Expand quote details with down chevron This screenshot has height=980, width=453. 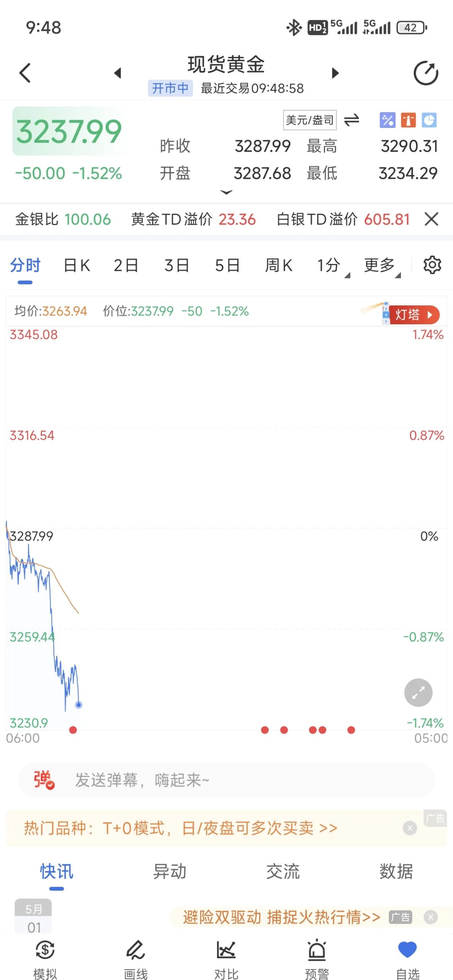(x=226, y=192)
